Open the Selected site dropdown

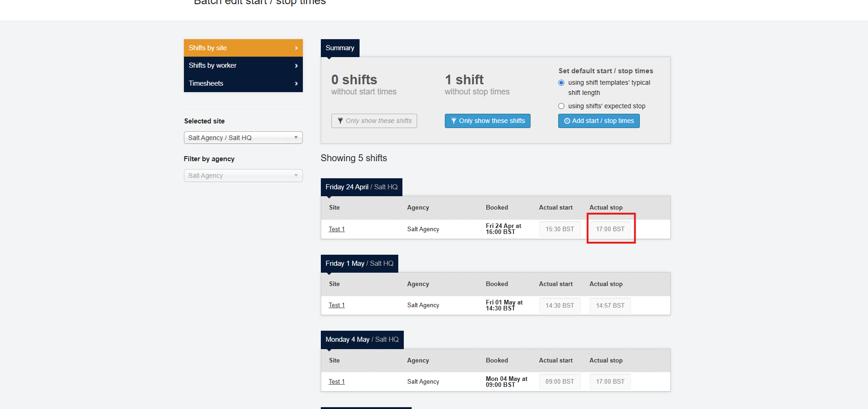click(243, 138)
